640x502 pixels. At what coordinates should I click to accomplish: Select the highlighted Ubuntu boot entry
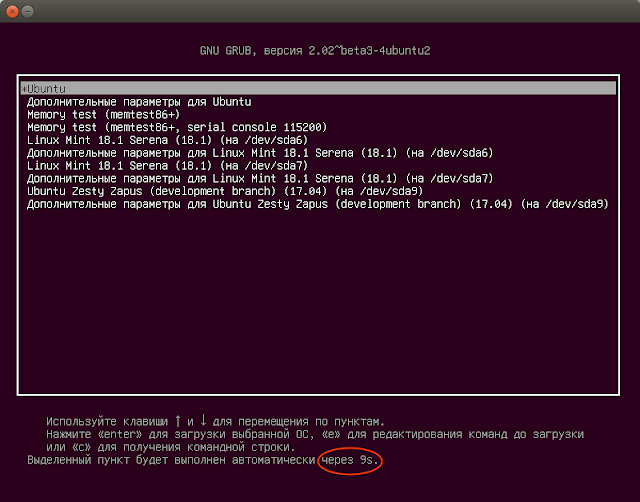coord(318,89)
